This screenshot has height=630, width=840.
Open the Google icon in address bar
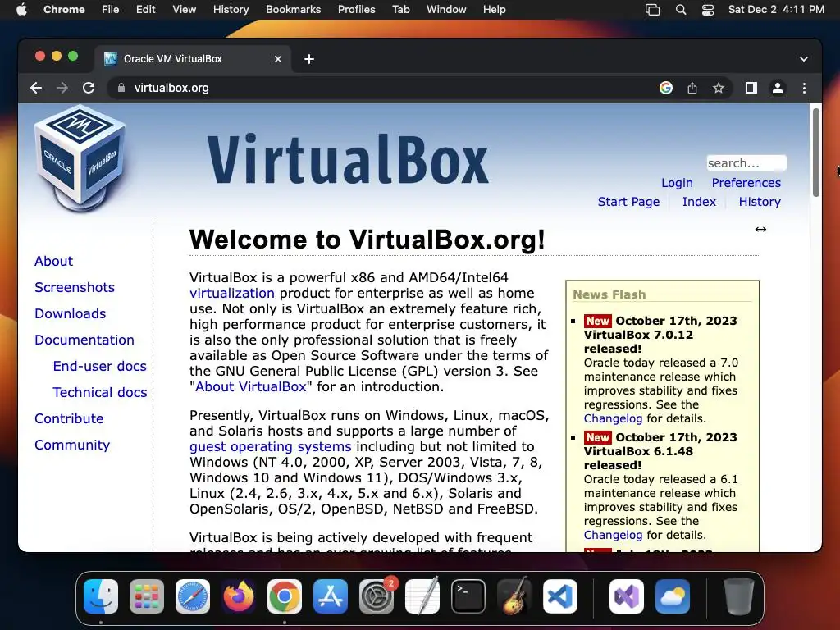666,88
